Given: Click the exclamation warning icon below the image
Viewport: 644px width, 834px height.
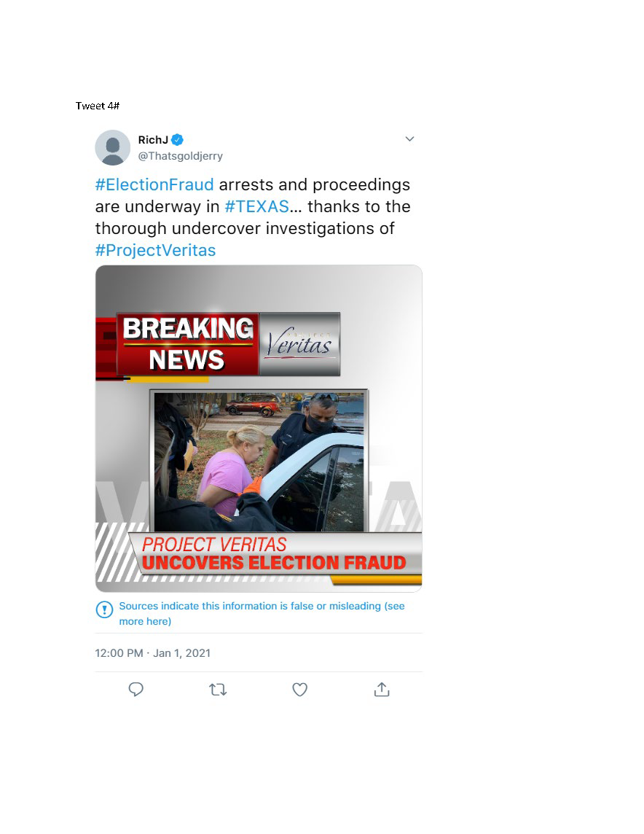Looking at the screenshot, I should point(104,609).
